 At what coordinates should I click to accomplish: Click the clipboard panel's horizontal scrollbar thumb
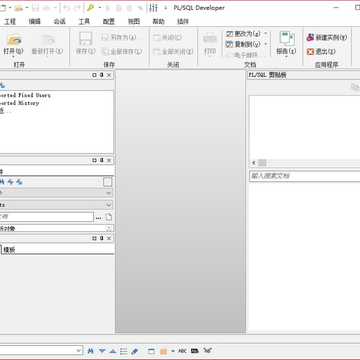(x=262, y=163)
